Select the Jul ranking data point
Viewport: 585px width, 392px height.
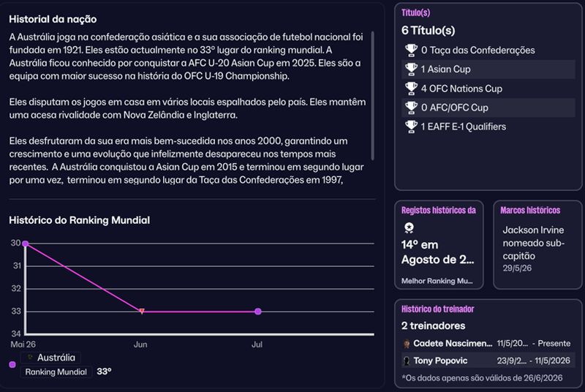[258, 312]
